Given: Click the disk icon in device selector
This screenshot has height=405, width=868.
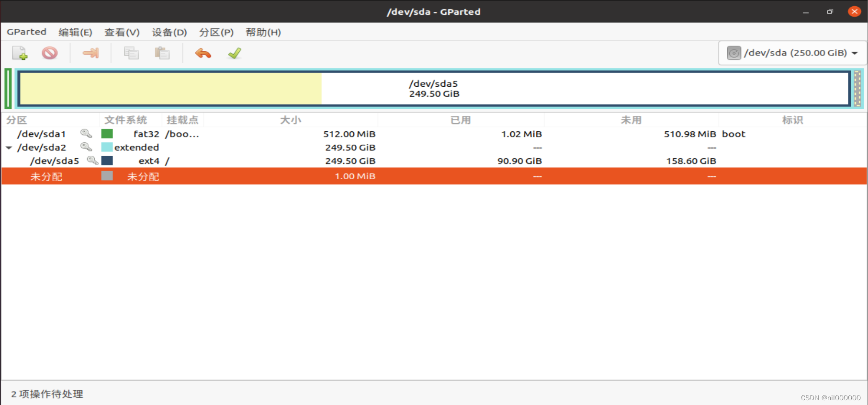Looking at the screenshot, I should coord(734,53).
